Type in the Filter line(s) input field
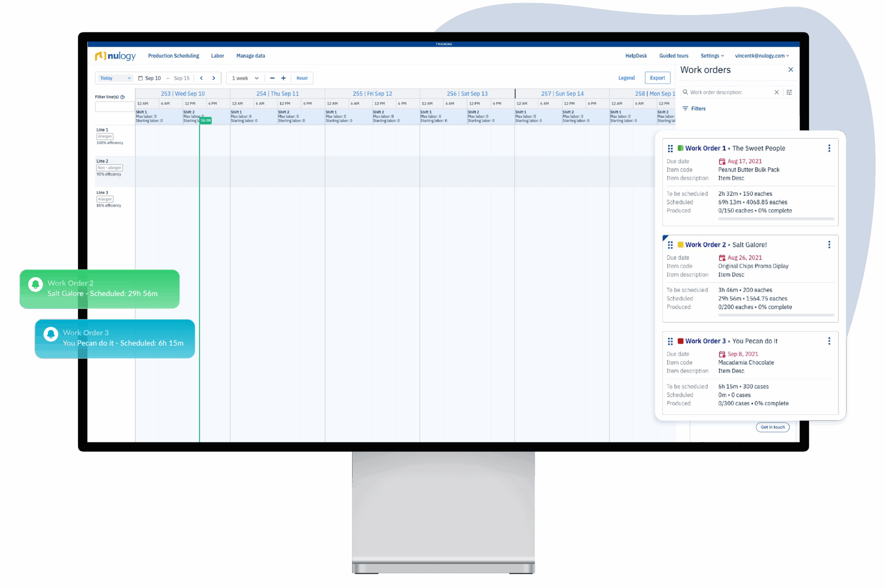Image resolution: width=886 pixels, height=588 pixels. pyautogui.click(x=114, y=106)
